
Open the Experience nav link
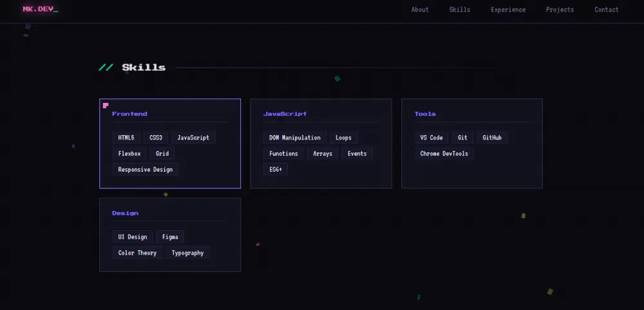click(x=508, y=10)
